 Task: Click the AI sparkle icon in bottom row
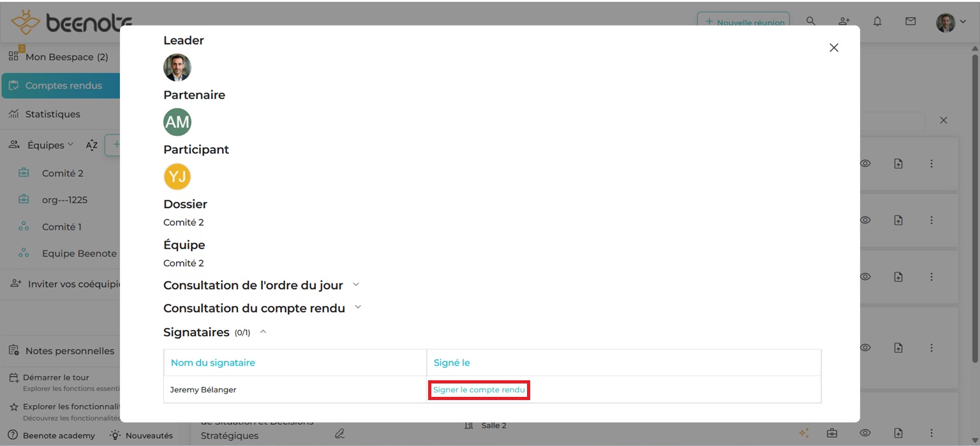[804, 433]
